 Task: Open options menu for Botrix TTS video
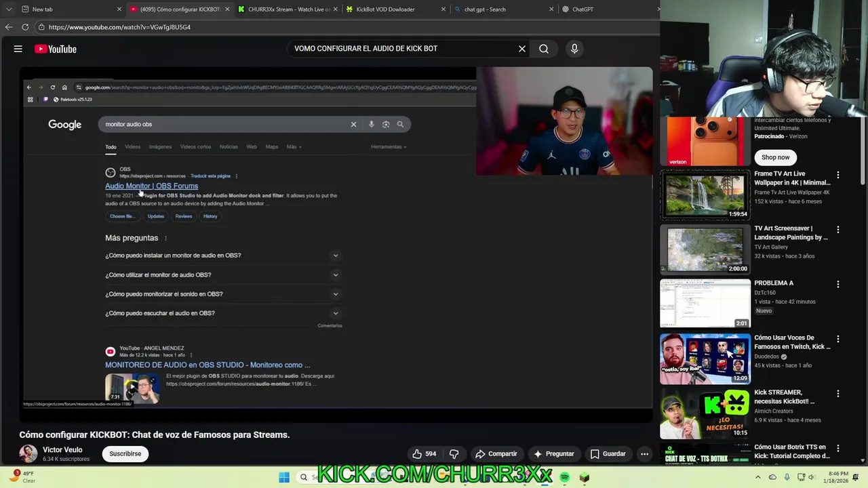(x=838, y=449)
